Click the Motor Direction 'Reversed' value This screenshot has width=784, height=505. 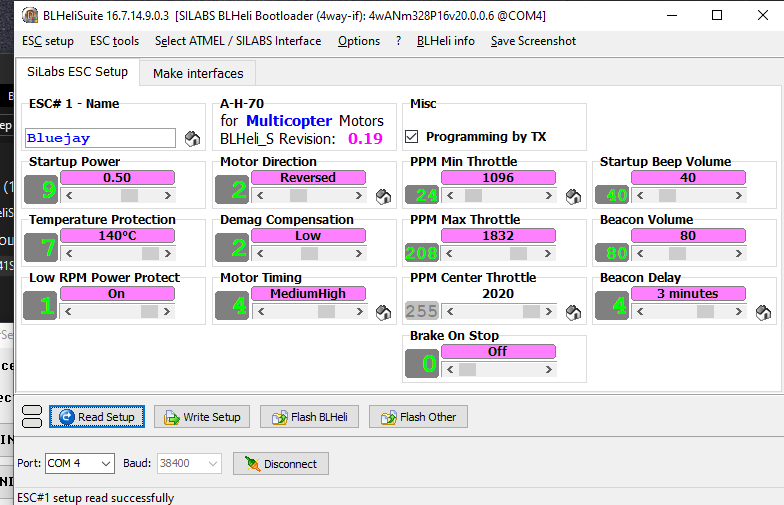308,178
